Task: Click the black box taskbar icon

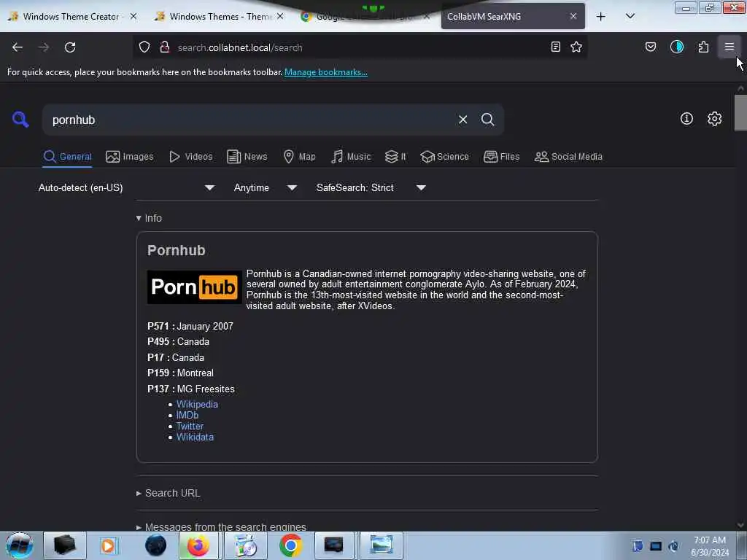Action: tap(65, 545)
